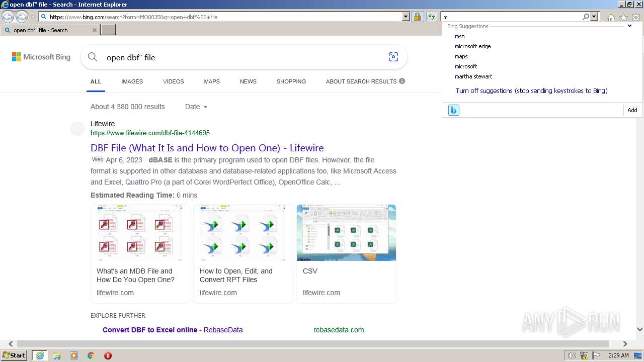Screen dimensions: 644x362
Task: Select the Bing search provider icon
Action: [454, 110]
